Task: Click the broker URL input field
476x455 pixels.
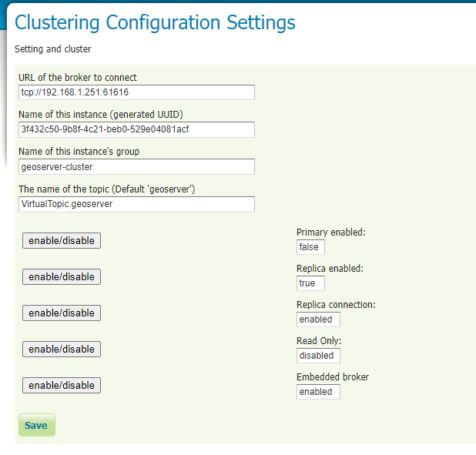Action: (x=136, y=92)
